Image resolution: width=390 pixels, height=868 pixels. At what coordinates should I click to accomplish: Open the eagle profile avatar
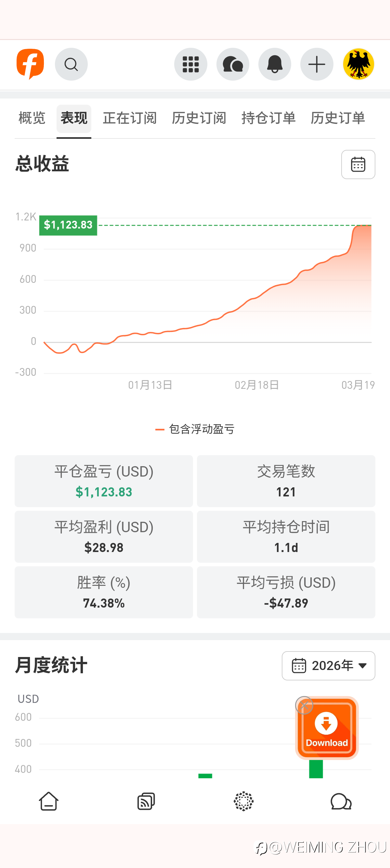(358, 64)
